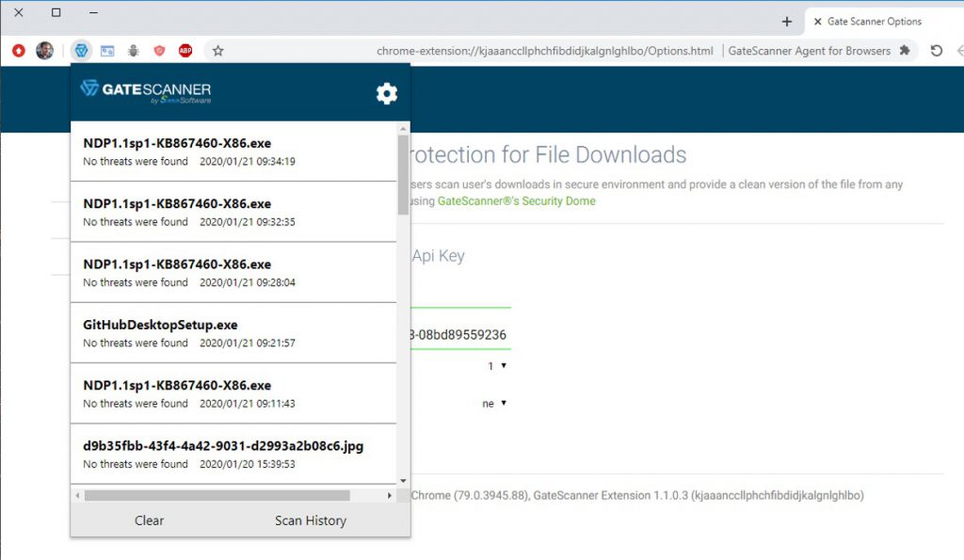Open the Chrome profile avatar
Image resolution: width=964 pixels, height=560 pixels.
tap(45, 51)
